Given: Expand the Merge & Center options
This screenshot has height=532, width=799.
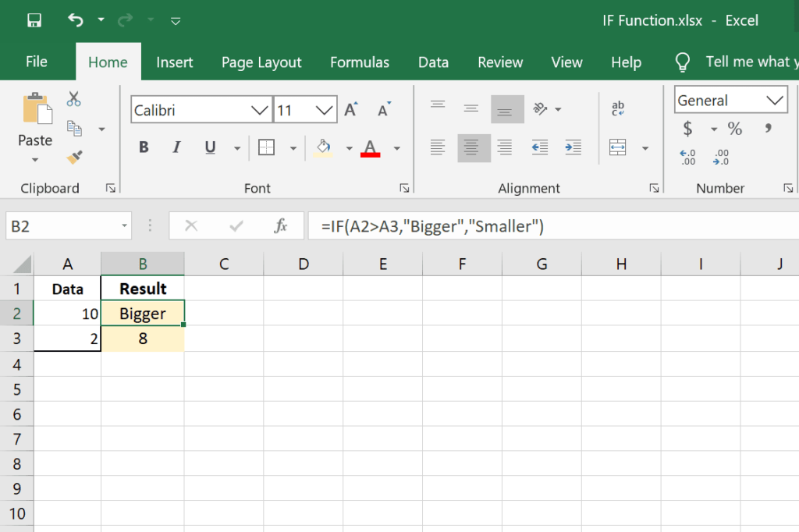Looking at the screenshot, I should (645, 149).
